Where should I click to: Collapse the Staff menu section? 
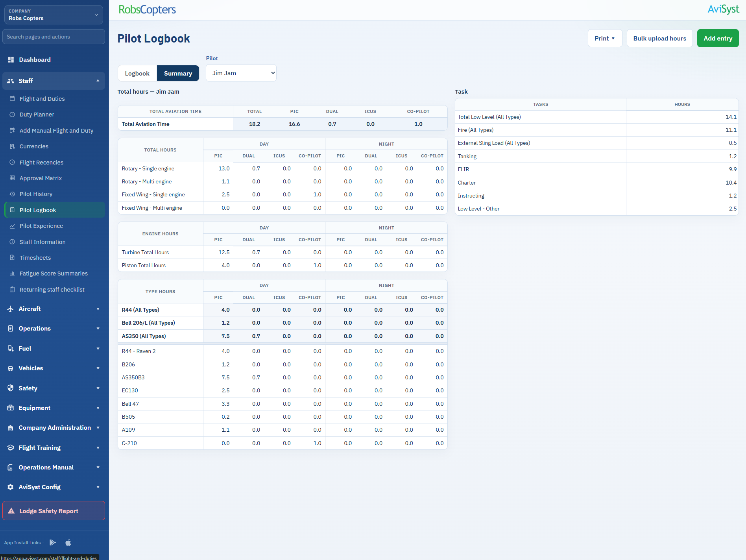coord(98,81)
